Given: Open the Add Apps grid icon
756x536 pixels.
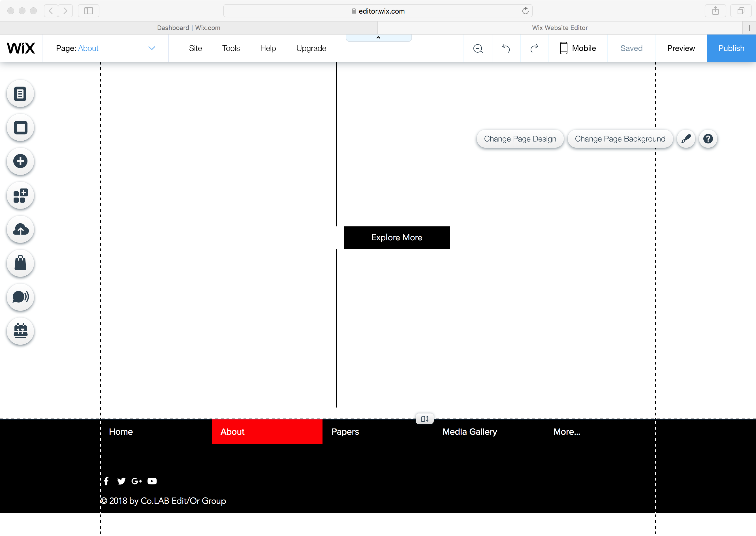Looking at the screenshot, I should 20,196.
